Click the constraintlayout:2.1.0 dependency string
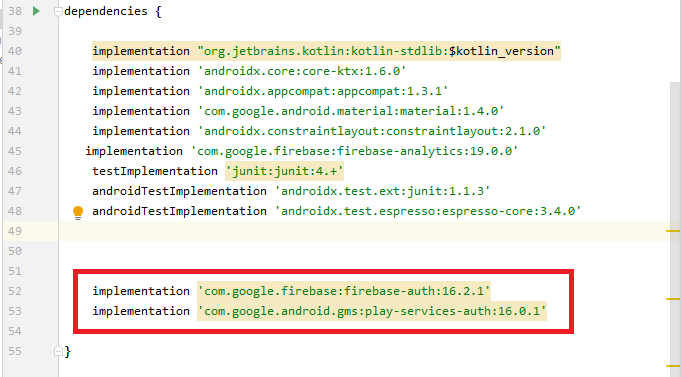This screenshot has height=377, width=681. pyautogui.click(x=372, y=131)
